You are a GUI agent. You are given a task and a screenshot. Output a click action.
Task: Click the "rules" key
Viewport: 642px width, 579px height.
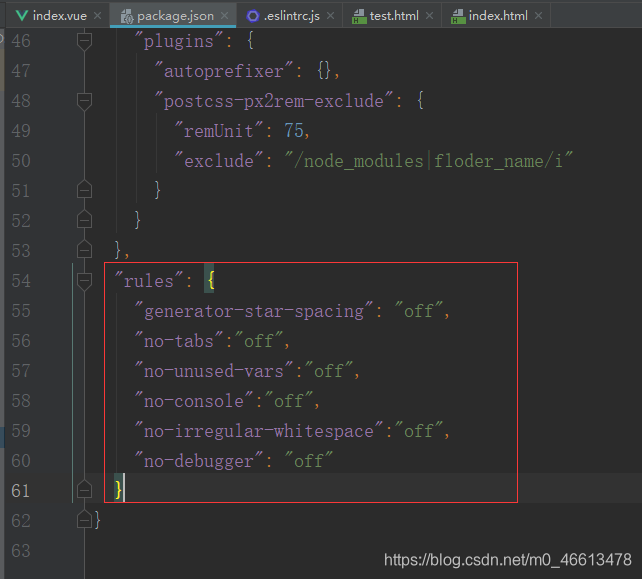pos(149,280)
